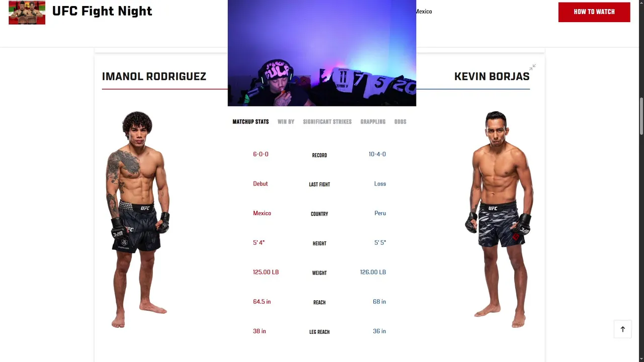Click the How To Watch button
Screen dimensions: 644x362
pyautogui.click(x=594, y=12)
